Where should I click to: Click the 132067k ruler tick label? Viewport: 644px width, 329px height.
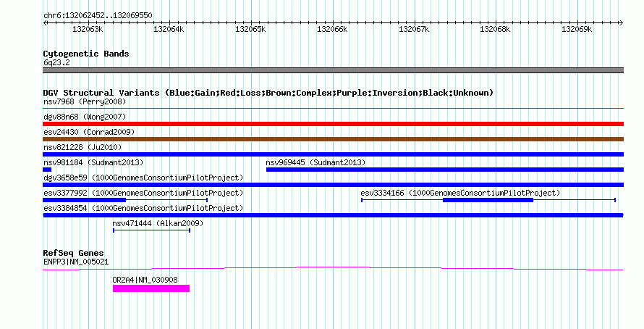click(x=414, y=29)
